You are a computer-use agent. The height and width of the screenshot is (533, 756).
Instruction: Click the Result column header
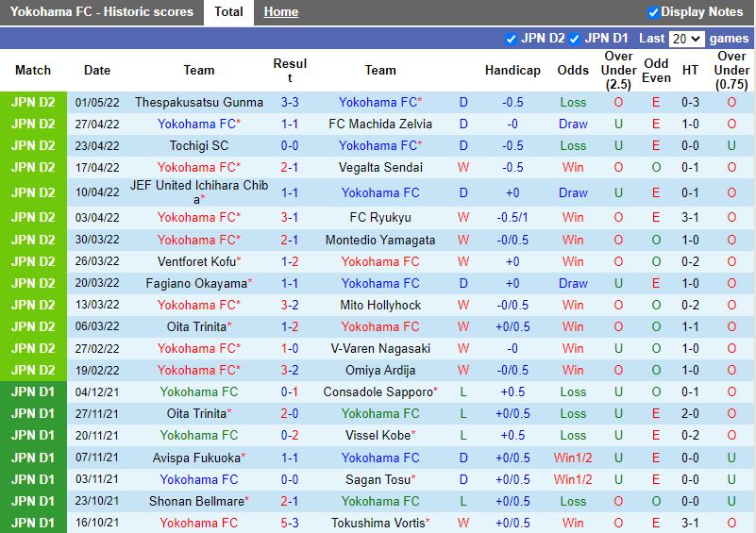[x=290, y=71]
